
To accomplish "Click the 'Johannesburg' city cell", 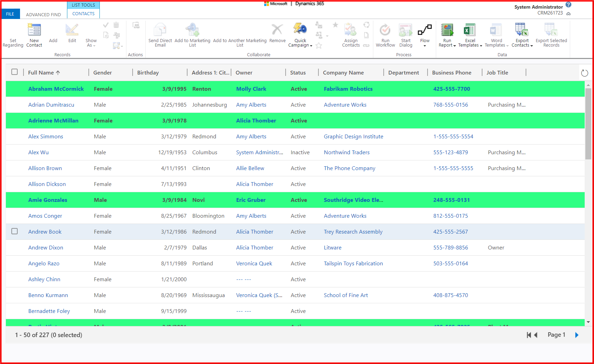I will [209, 105].
